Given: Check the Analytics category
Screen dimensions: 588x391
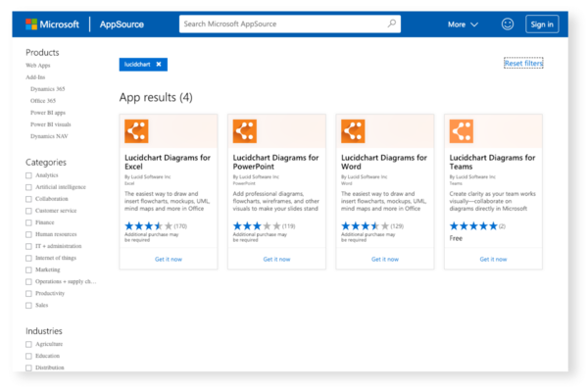Looking at the screenshot, I should coord(28,175).
